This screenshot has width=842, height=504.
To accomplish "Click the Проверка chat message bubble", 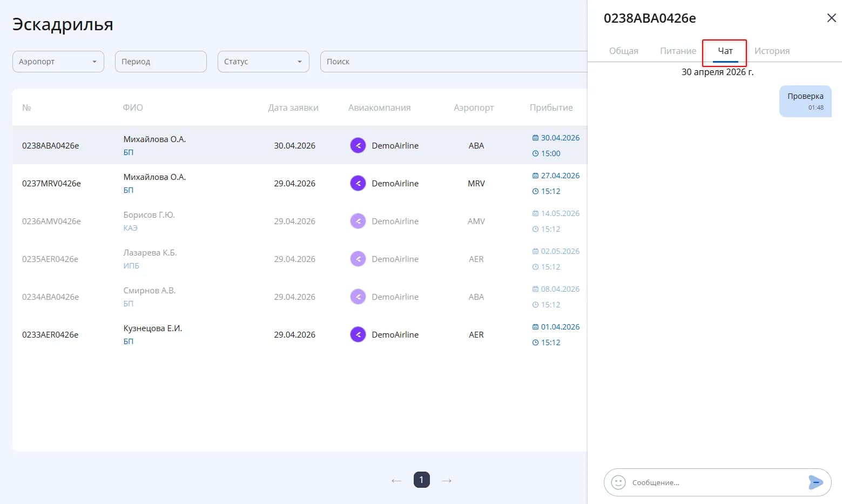I will click(805, 101).
